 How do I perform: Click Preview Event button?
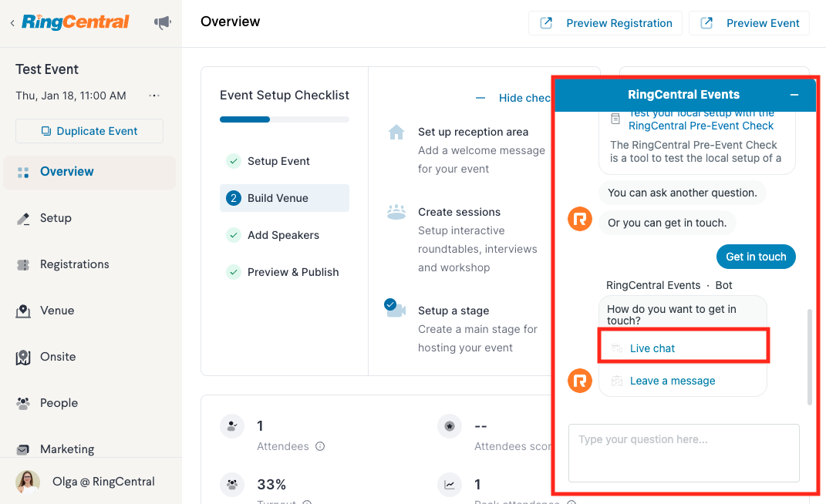coord(749,23)
